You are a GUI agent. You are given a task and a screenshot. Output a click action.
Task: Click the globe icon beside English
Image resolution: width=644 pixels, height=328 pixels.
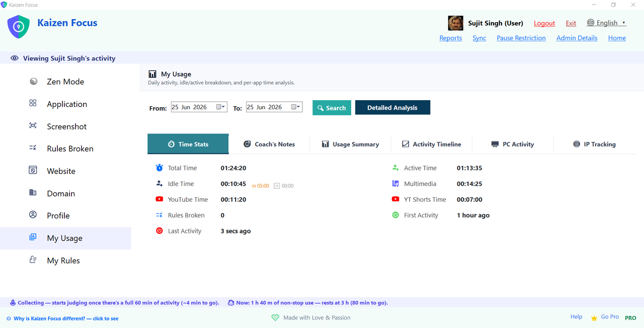[x=591, y=23]
